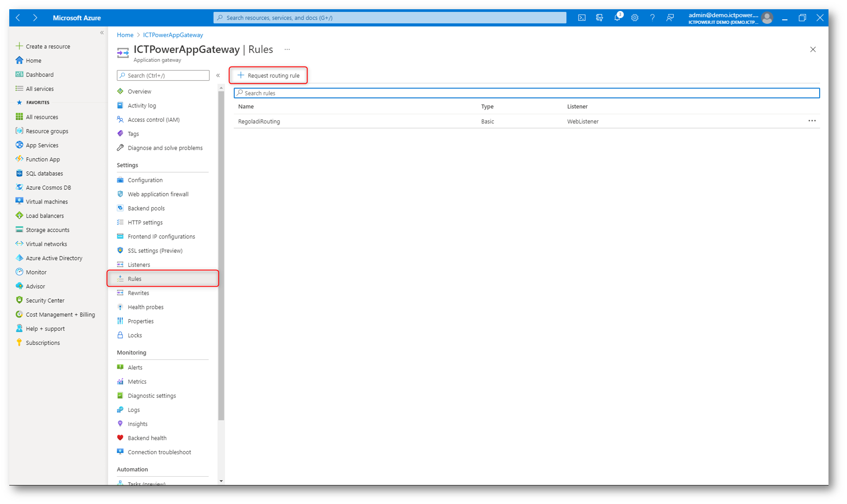Open the Directory + subscription filter icon

[599, 18]
